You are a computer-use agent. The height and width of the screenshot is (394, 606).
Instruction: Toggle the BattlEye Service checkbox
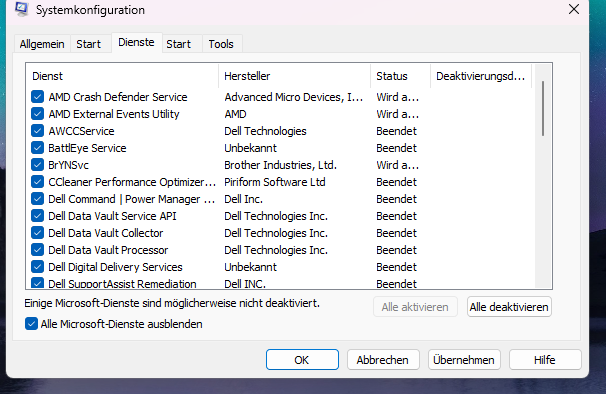coord(37,148)
